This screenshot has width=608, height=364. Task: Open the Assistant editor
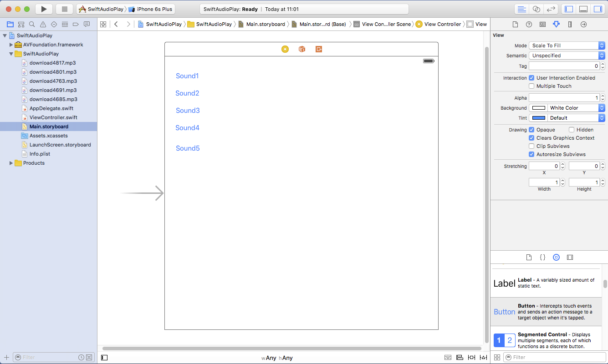(536, 9)
